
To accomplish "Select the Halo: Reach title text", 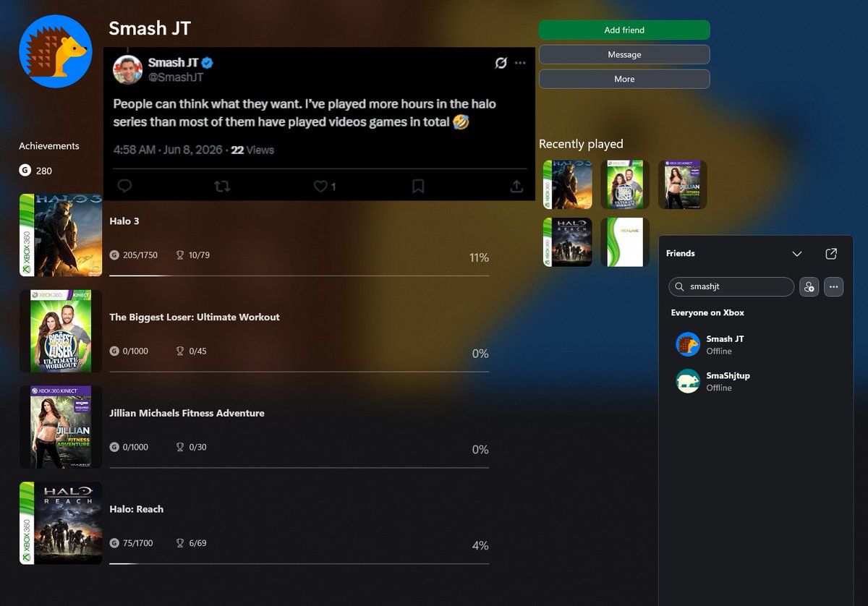I will [137, 509].
